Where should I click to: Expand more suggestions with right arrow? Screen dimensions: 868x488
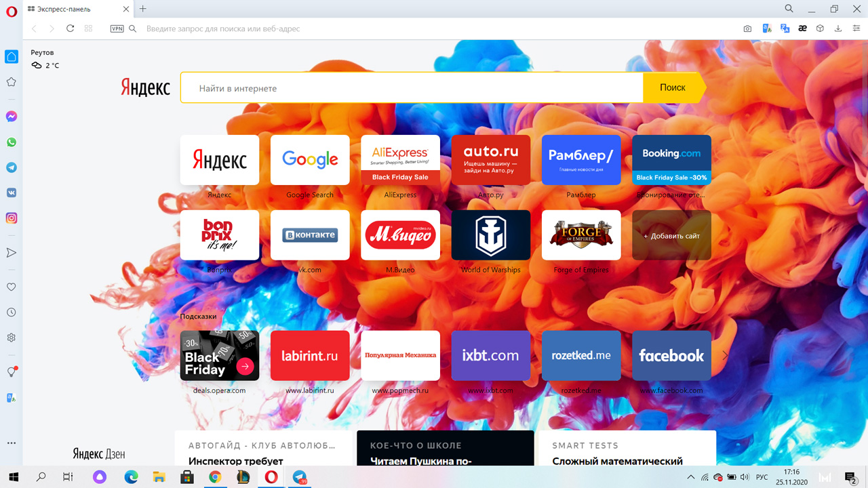tap(725, 355)
